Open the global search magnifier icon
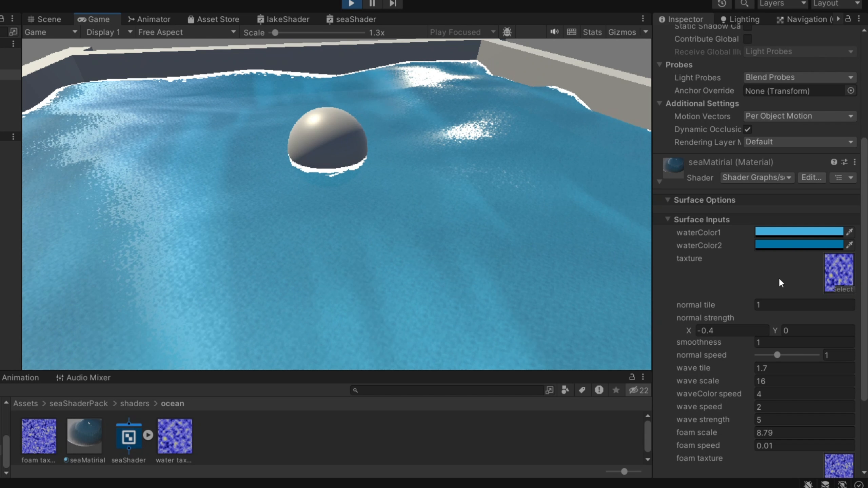The height and width of the screenshot is (488, 868). [744, 4]
